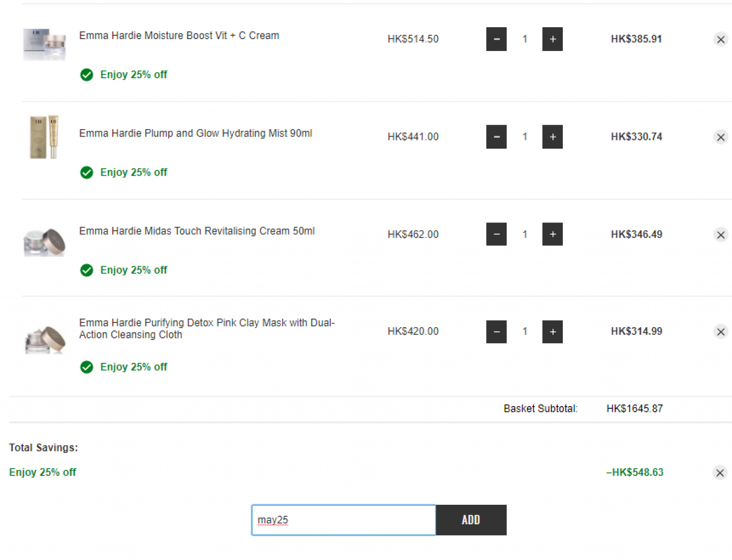The height and width of the screenshot is (560, 732).
Task: Remove the Enjoy 25% off discount code
Action: click(x=720, y=473)
